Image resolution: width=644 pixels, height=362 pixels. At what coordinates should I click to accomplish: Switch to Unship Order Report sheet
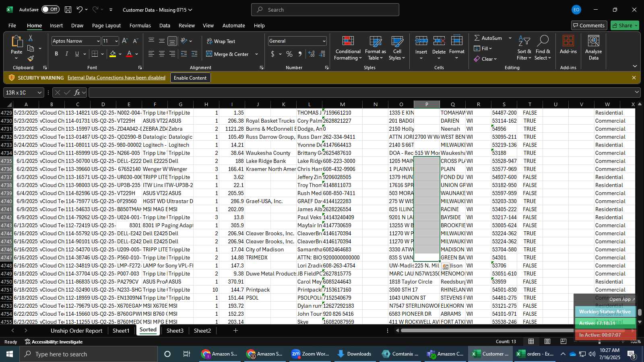tap(76, 331)
